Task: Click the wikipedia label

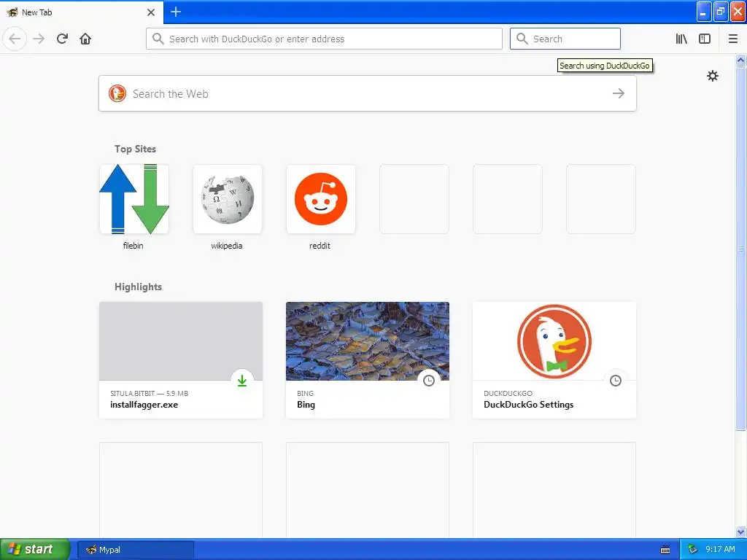Action: [227, 246]
